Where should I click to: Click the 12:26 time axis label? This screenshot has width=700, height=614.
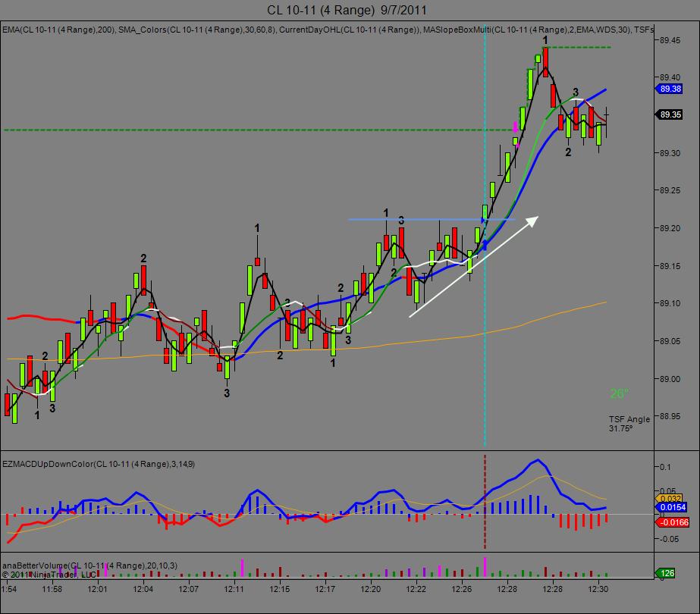point(462,590)
